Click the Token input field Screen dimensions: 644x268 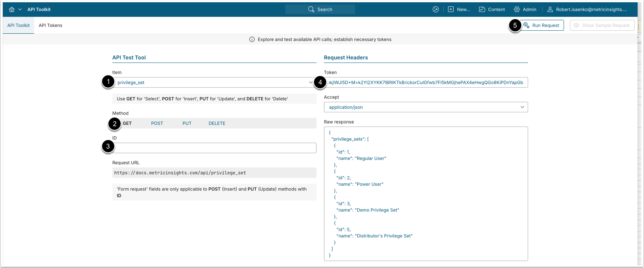click(425, 82)
